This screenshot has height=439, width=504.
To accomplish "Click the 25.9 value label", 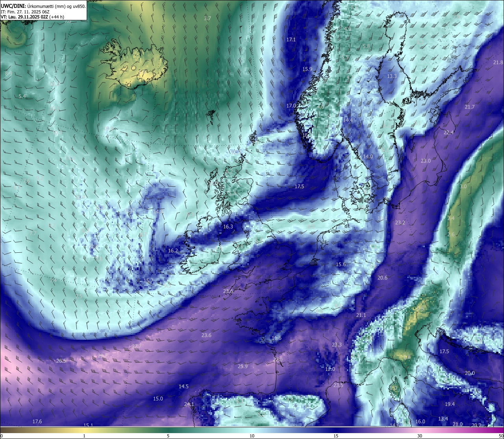I will [x=243, y=367].
